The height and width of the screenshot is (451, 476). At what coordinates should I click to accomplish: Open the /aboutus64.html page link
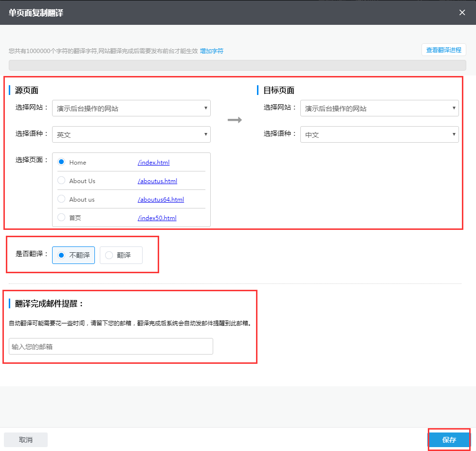click(x=160, y=199)
